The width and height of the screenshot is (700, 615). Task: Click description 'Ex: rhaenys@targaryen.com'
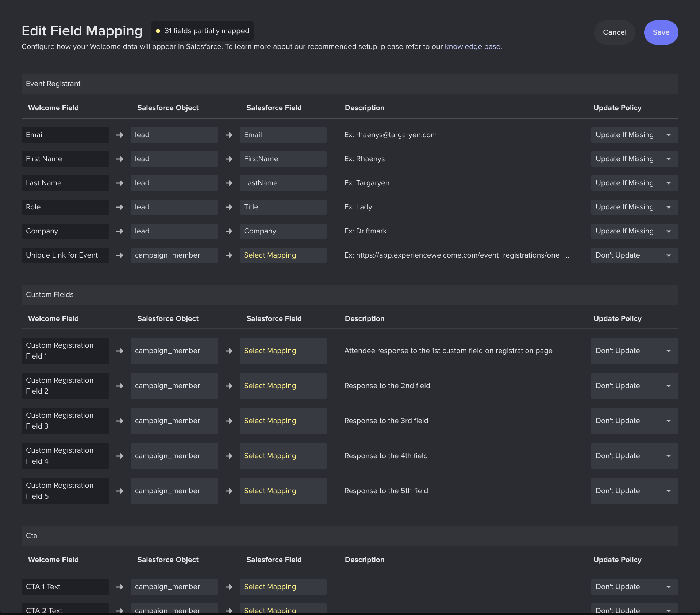[391, 135]
